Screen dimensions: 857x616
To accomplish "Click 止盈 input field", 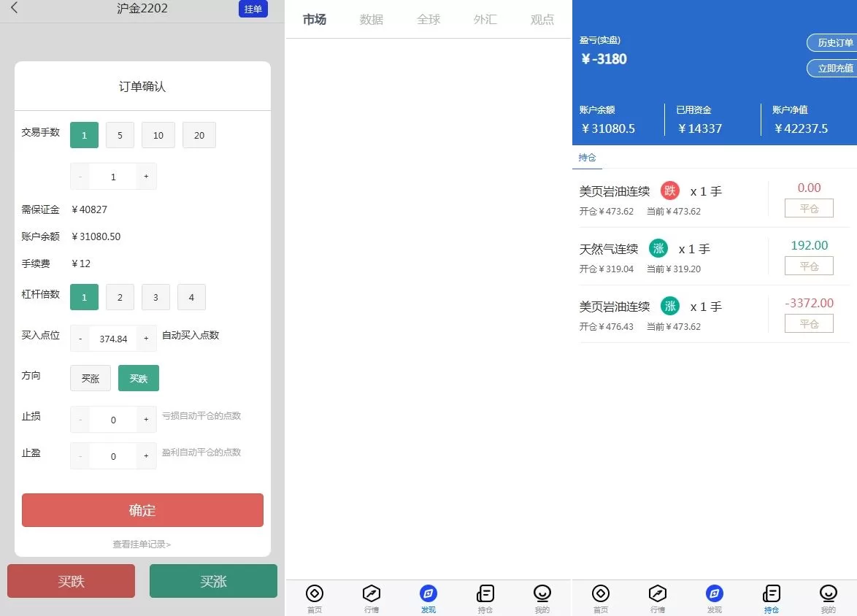I will (x=113, y=456).
